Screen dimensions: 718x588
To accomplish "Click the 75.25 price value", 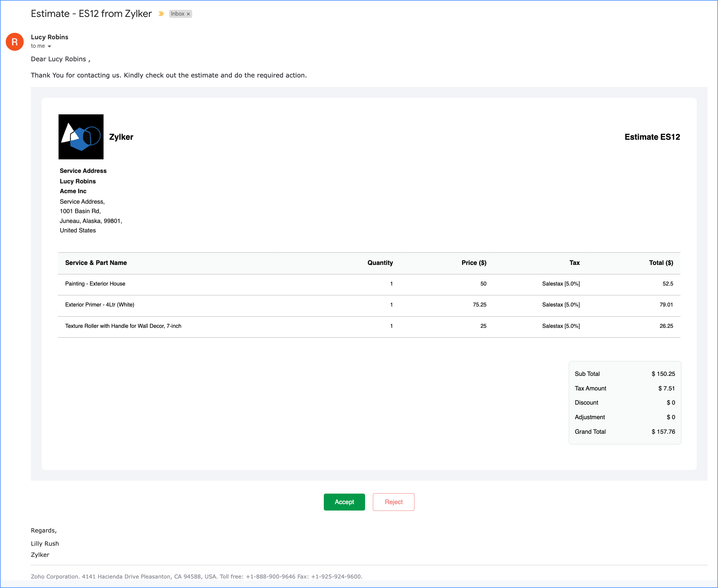I will [479, 305].
